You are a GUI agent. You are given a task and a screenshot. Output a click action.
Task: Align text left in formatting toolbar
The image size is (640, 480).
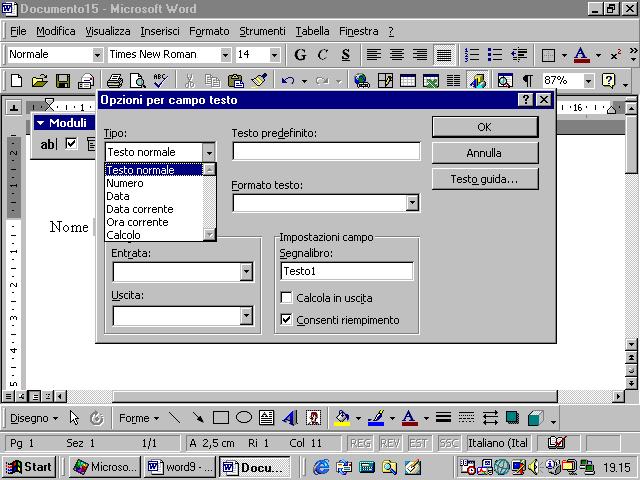tap(373, 55)
